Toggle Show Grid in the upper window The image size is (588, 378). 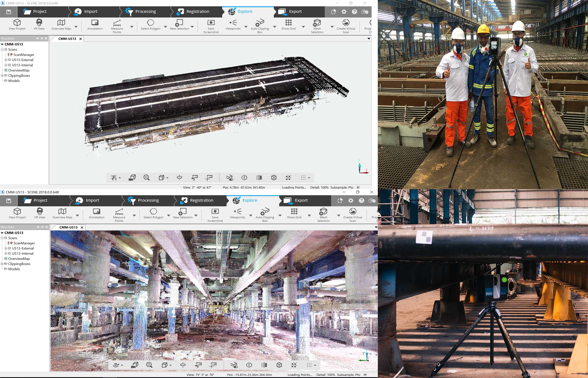(x=288, y=23)
